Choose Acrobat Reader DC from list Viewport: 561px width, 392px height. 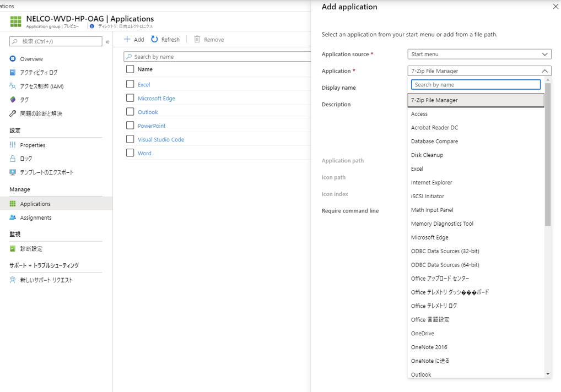[434, 128]
